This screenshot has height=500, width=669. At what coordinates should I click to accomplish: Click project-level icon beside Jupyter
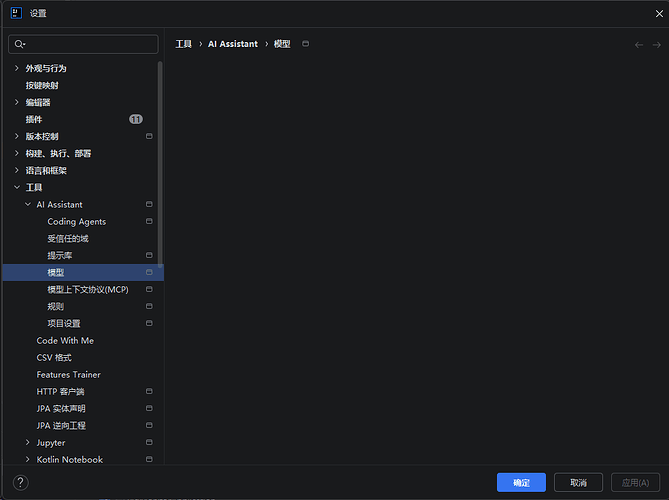click(149, 442)
